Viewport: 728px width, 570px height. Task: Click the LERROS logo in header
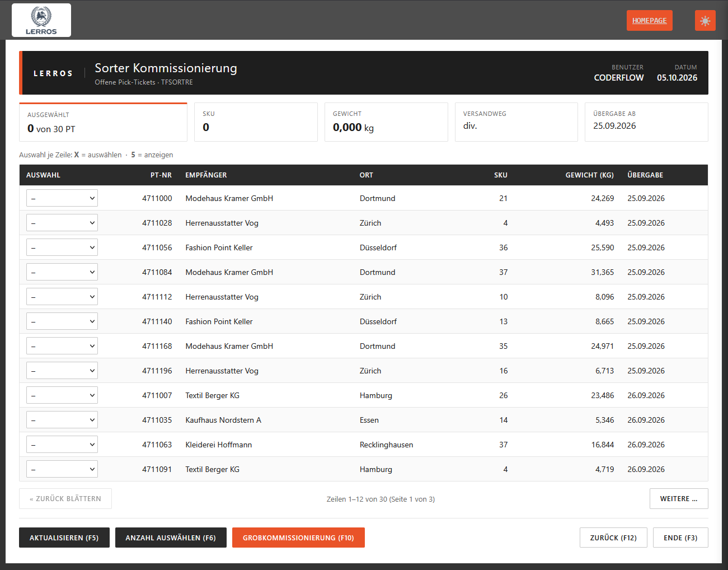click(x=41, y=20)
